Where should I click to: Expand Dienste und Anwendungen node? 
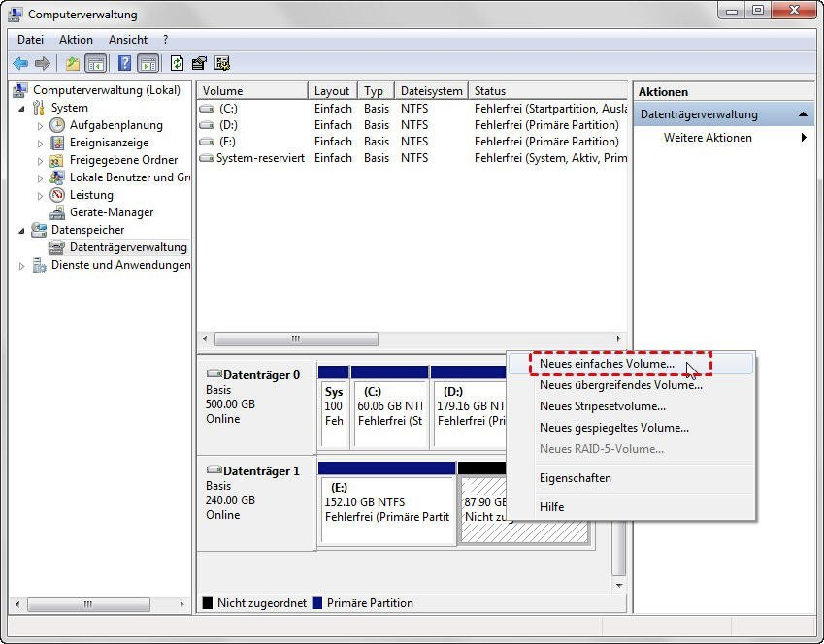coord(21,266)
